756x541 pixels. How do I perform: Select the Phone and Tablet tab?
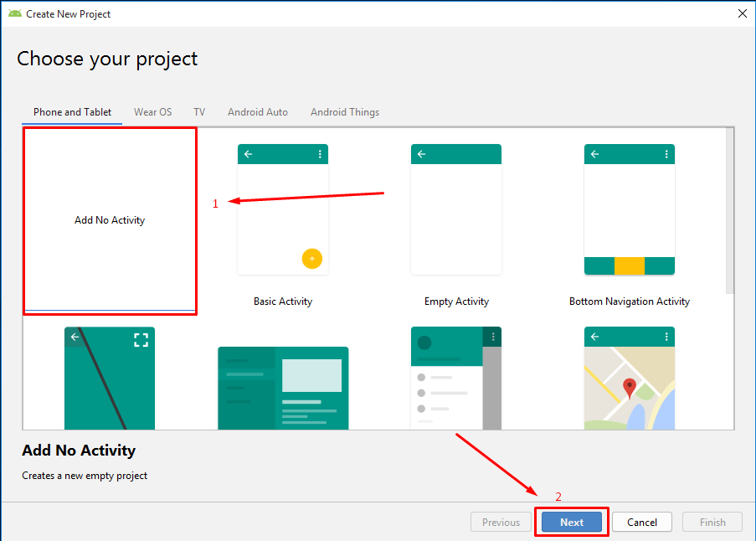[x=72, y=112]
